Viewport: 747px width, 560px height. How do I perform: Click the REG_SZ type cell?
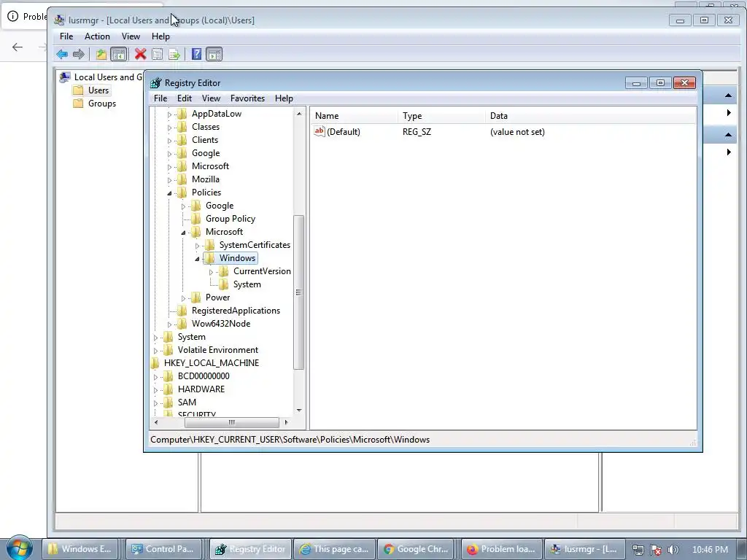pyautogui.click(x=417, y=132)
